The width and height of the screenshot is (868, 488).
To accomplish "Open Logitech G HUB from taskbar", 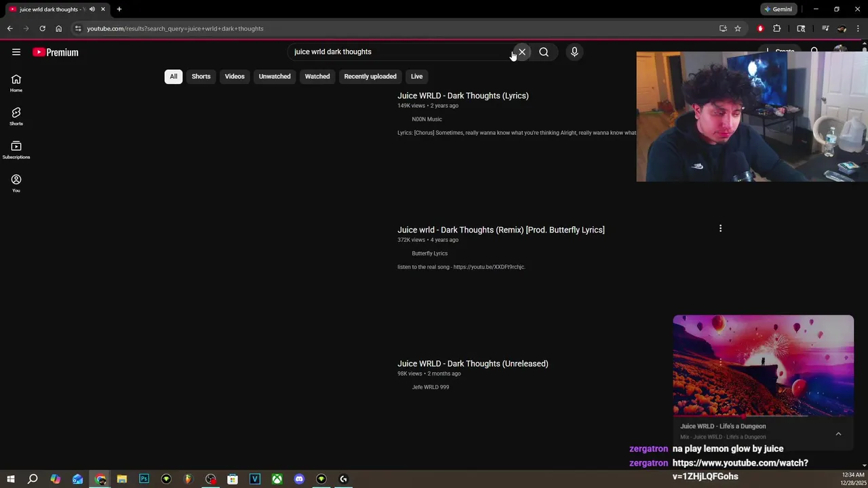I will tap(344, 479).
